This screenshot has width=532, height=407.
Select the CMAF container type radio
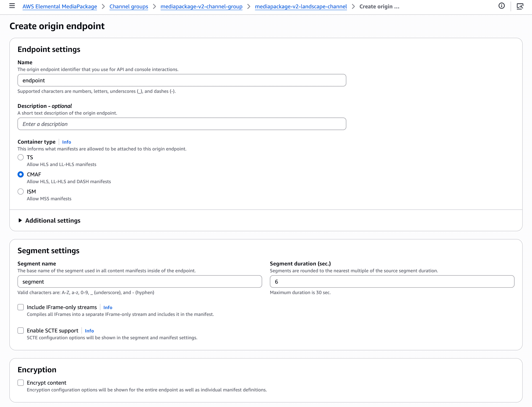(x=20, y=174)
